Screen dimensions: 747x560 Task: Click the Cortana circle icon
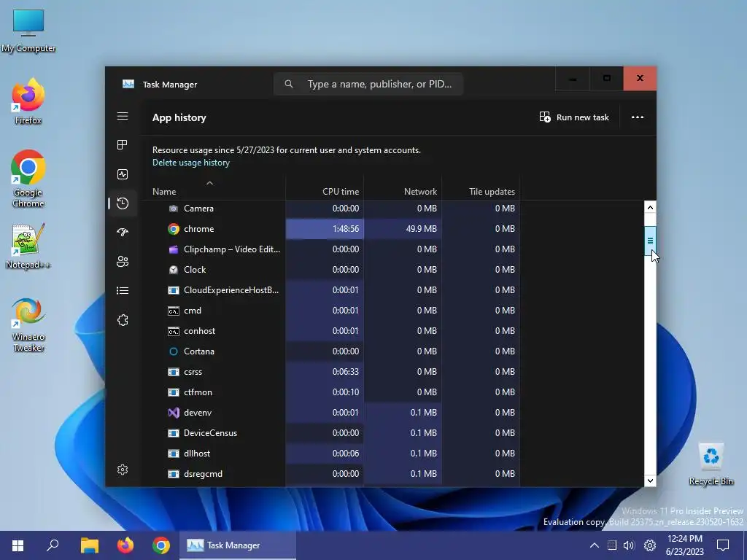[174, 351]
